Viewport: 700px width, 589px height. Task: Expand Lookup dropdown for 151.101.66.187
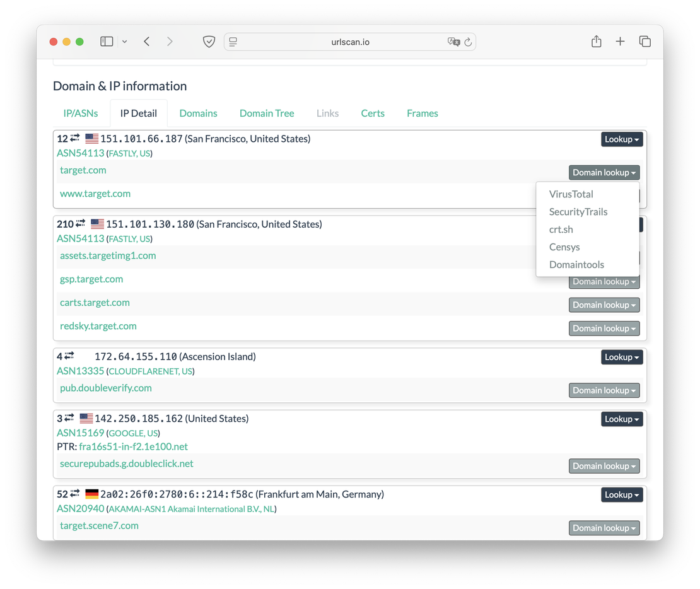coord(621,139)
